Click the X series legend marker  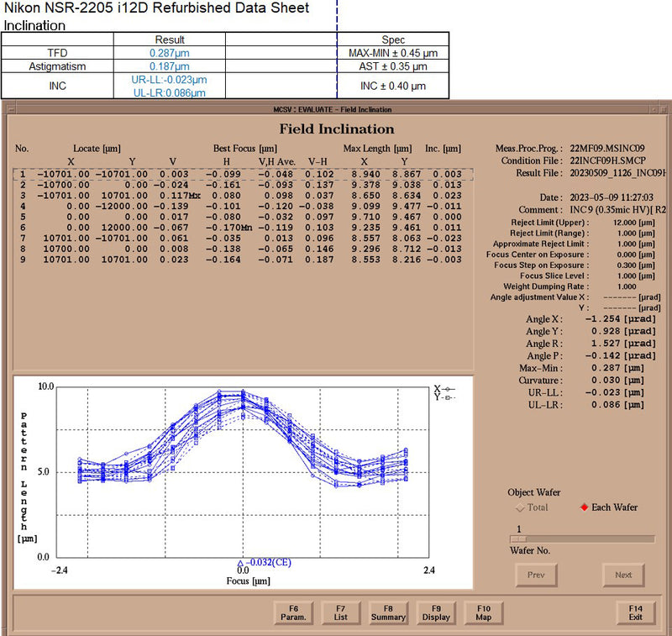[x=449, y=389]
